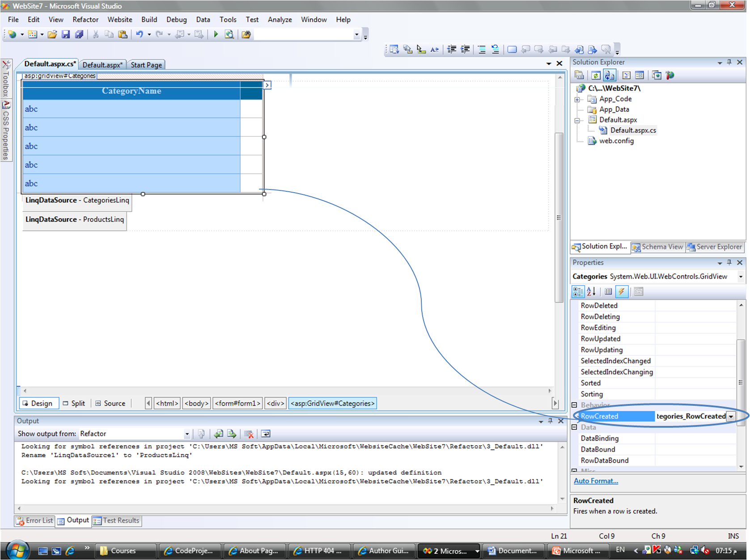
Task: Click the Copy icon in toolbar
Action: (109, 34)
